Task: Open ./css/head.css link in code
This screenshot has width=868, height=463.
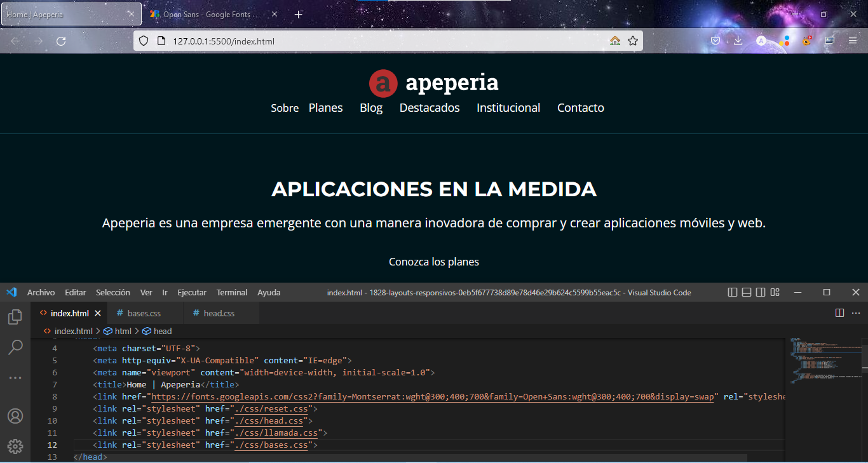Action: (271, 420)
